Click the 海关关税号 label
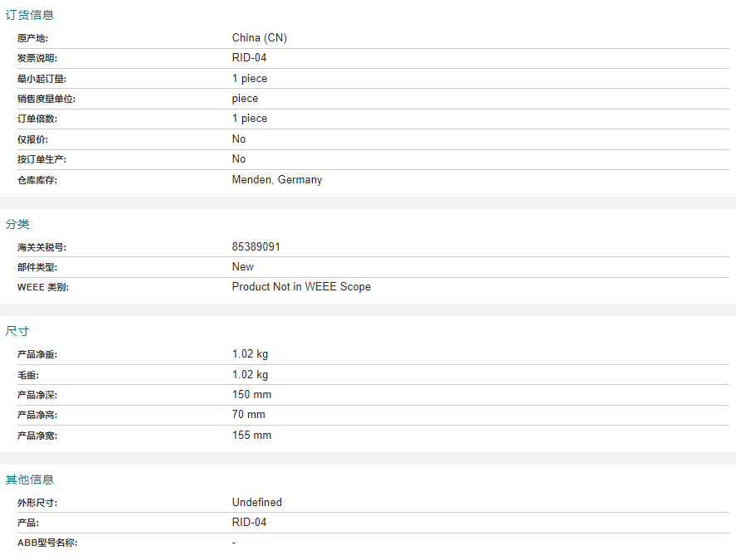This screenshot has height=560, width=736. (x=41, y=247)
